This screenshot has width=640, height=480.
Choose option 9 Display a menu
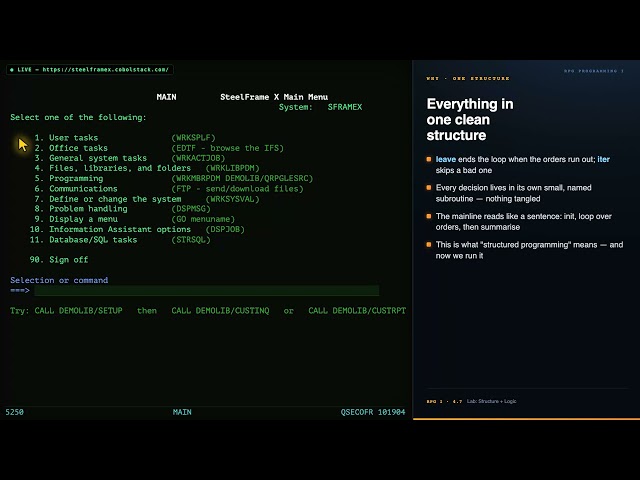pos(76,219)
